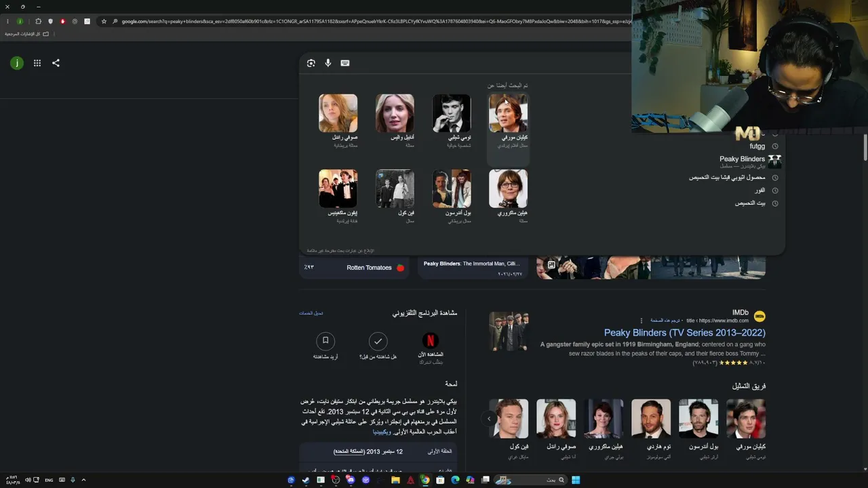The width and height of the screenshot is (868, 488).
Task: Open Task View from the taskbar
Action: (x=486, y=480)
